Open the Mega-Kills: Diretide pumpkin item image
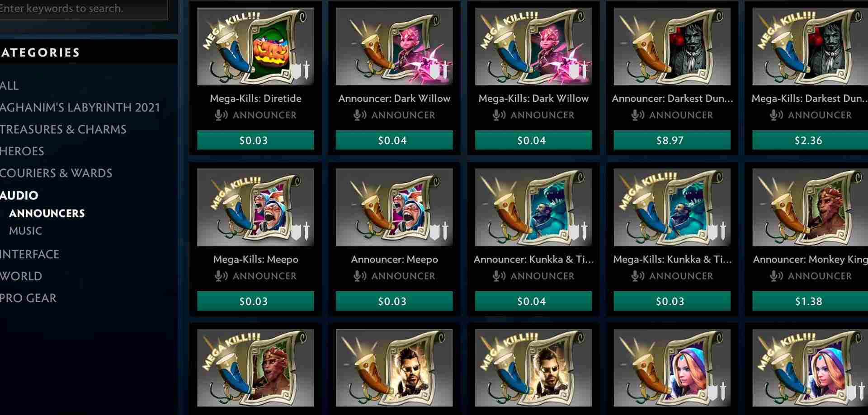The image size is (868, 415). coord(255,46)
